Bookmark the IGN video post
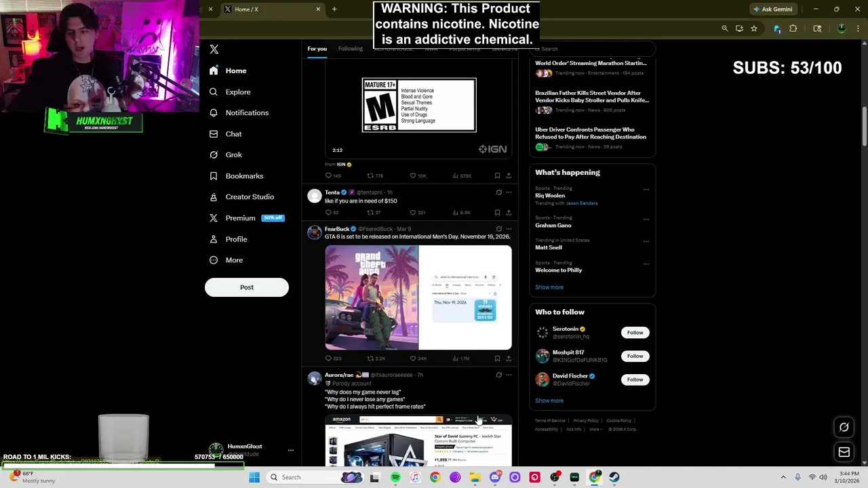The width and height of the screenshot is (868, 488). (497, 176)
